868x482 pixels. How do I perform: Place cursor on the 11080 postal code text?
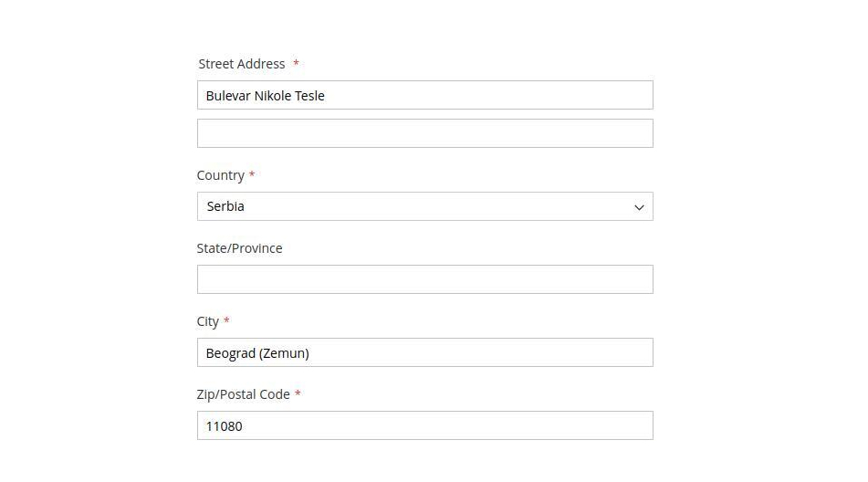coord(224,426)
